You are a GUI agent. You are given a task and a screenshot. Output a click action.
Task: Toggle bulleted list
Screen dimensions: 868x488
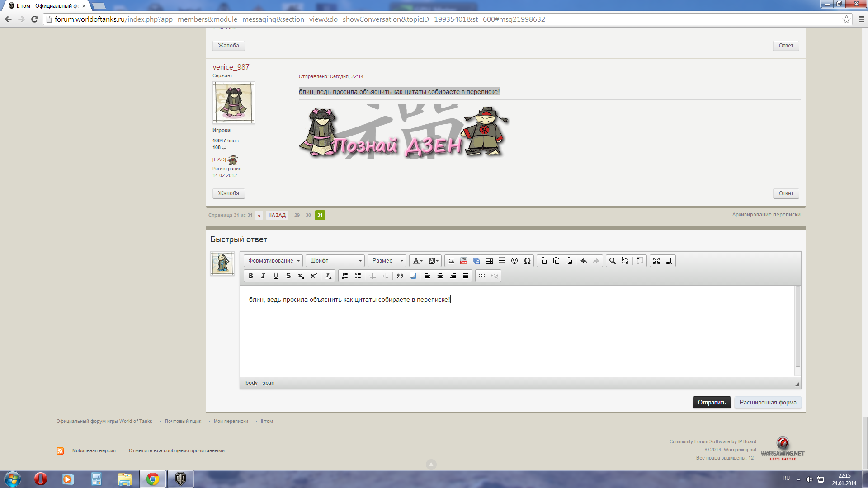click(358, 276)
